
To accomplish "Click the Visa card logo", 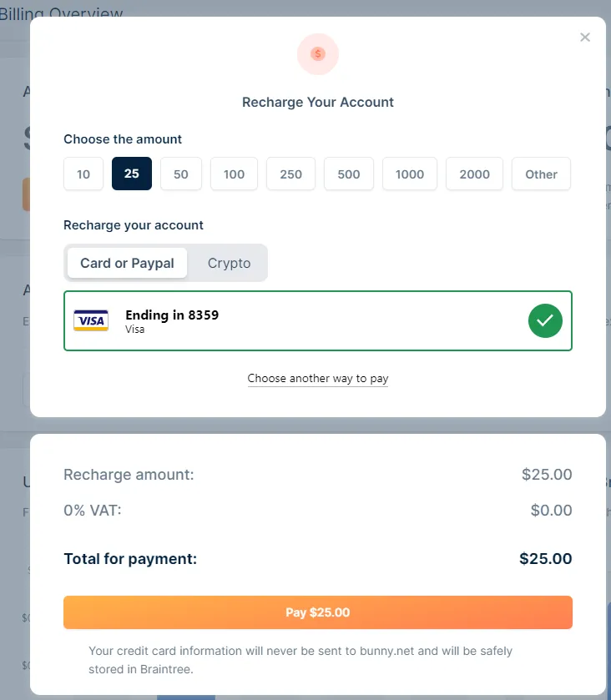I will (x=91, y=320).
